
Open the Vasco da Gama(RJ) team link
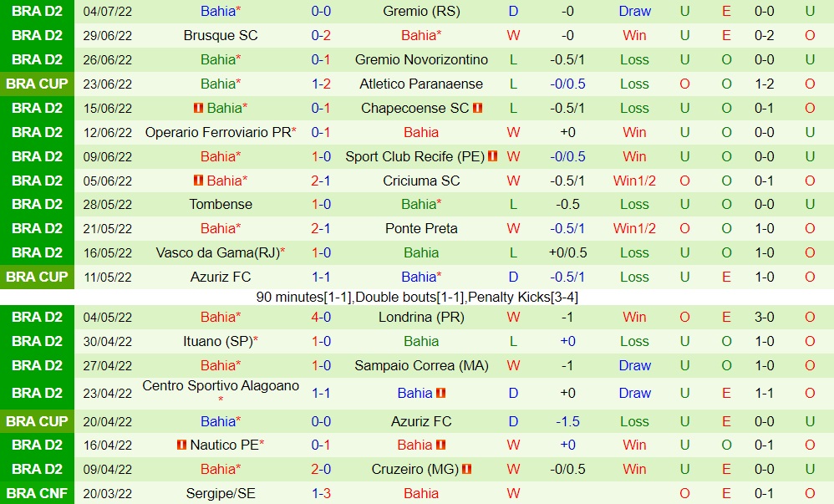click(217, 253)
